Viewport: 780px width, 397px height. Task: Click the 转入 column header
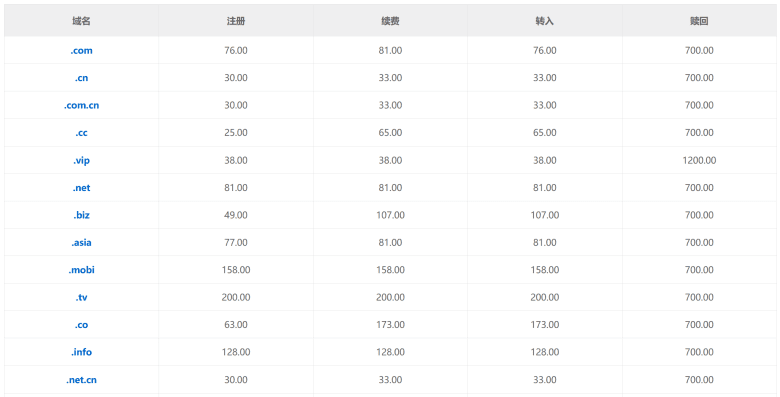click(x=545, y=21)
